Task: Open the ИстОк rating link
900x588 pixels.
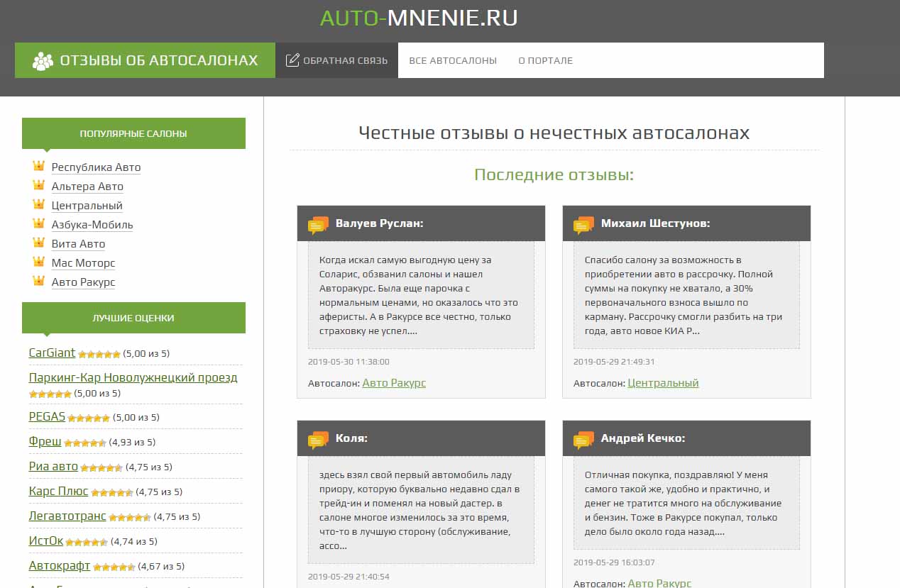Action: click(45, 540)
